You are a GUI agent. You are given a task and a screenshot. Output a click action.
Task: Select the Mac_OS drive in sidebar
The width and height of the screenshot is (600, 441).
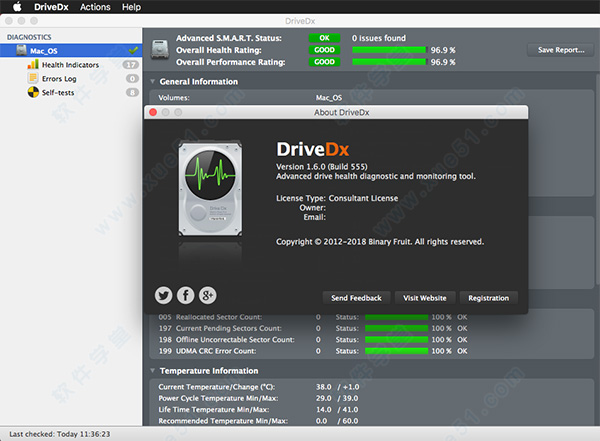[71, 51]
